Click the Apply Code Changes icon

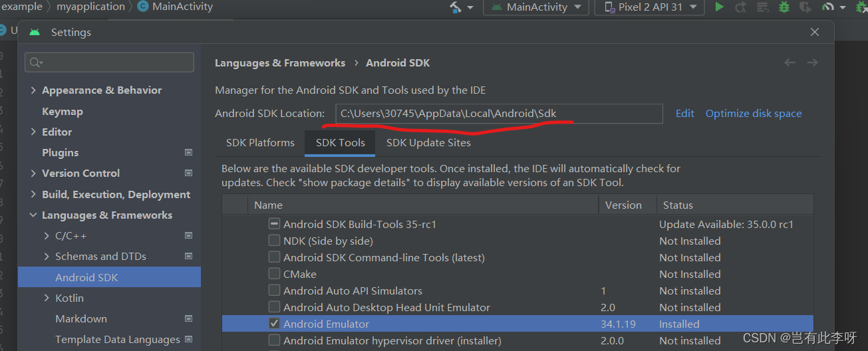coord(763,7)
